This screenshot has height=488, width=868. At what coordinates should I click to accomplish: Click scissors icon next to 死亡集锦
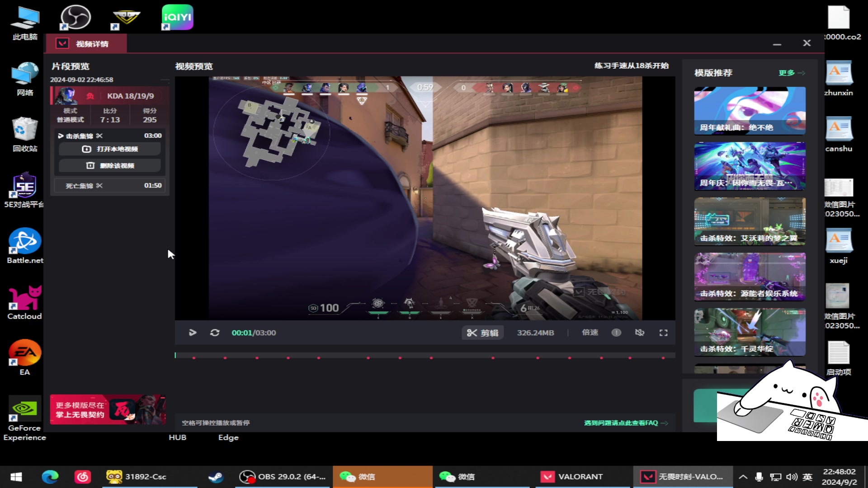tap(99, 186)
